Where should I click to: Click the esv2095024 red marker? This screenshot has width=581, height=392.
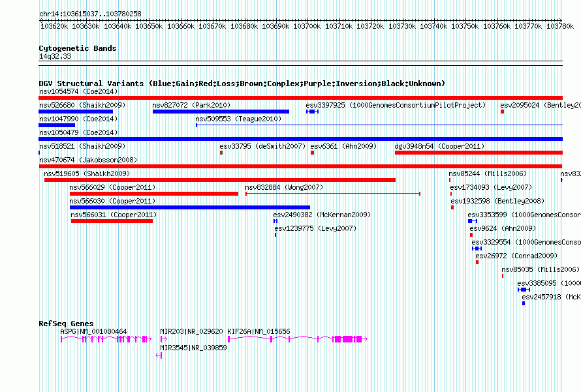pos(503,112)
